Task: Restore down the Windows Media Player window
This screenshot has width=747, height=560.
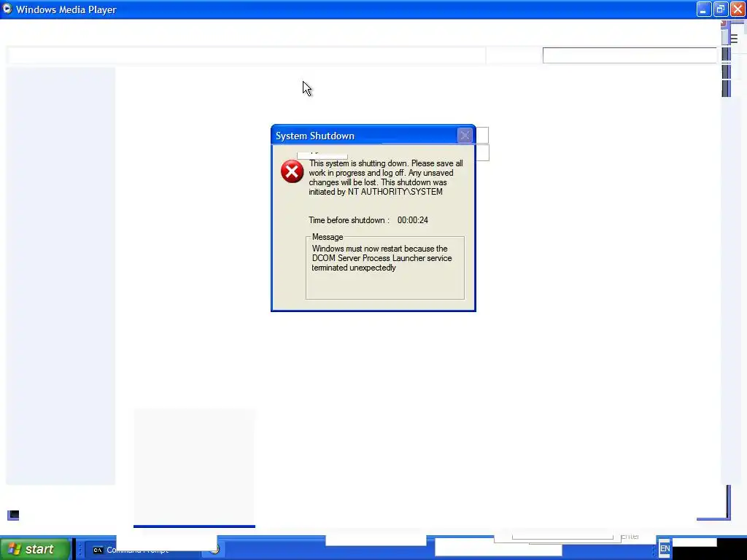Action: 720,9
